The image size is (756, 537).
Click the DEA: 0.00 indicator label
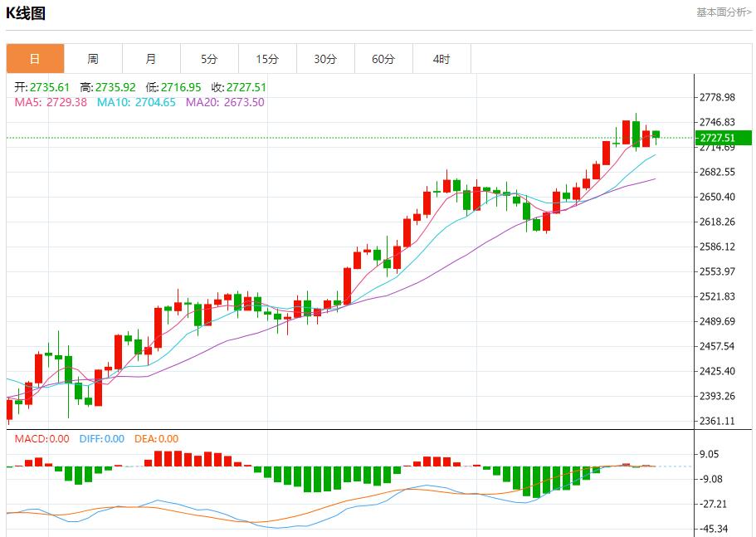pos(156,439)
